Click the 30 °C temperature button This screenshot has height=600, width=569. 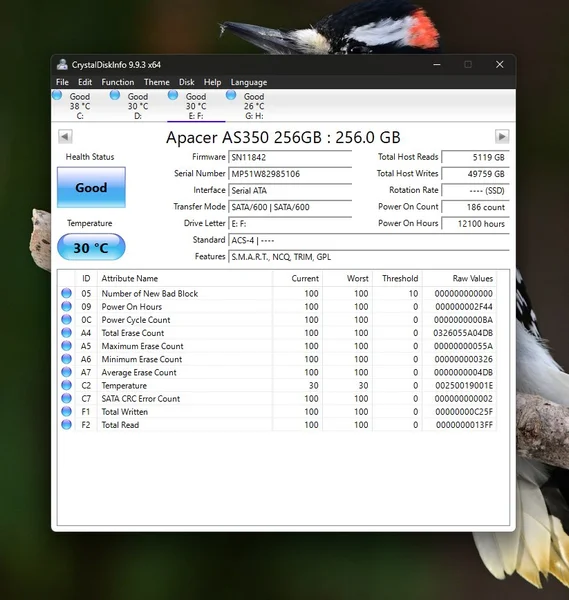pos(91,247)
